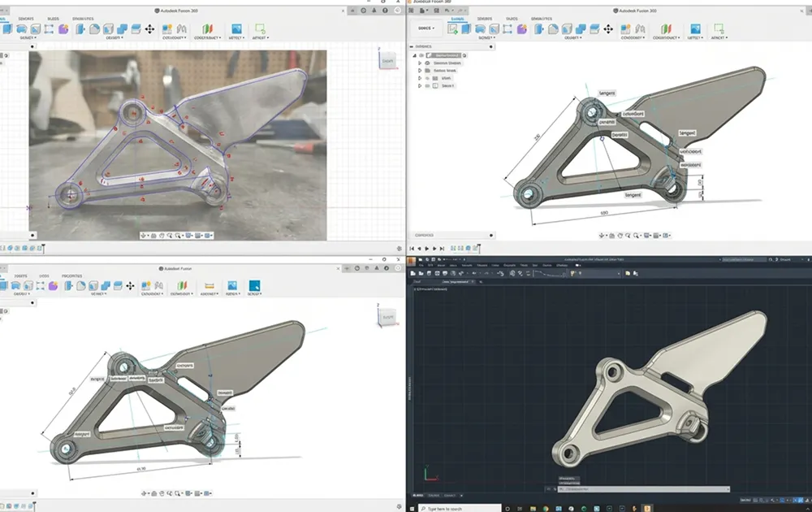This screenshot has height=512, width=812.
Task: Expand Document Settings node in browser tree
Action: coord(419,63)
